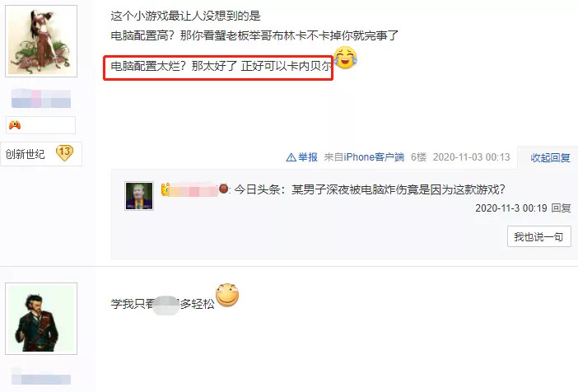Screen dimensions: 578x392
Task: Click the red ball icon after the blurred username
Action: 223,189
